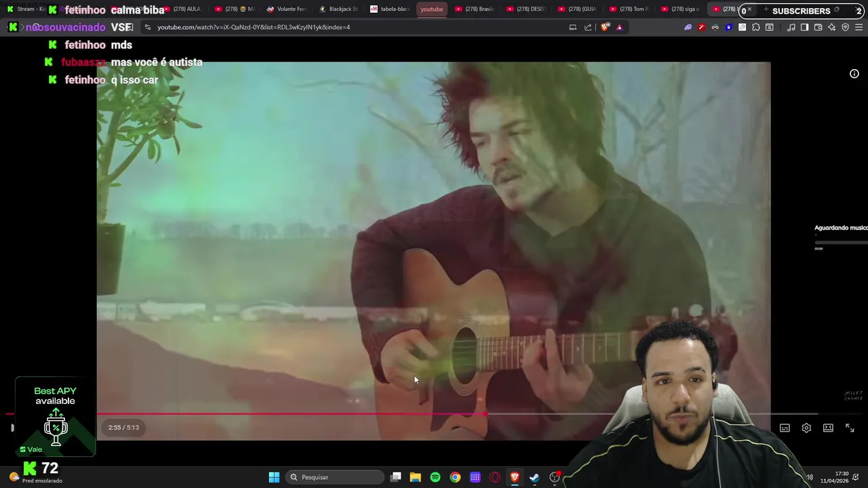This screenshot has width=868, height=488.
Task: Click the share page icon in the address bar
Action: pos(588,27)
